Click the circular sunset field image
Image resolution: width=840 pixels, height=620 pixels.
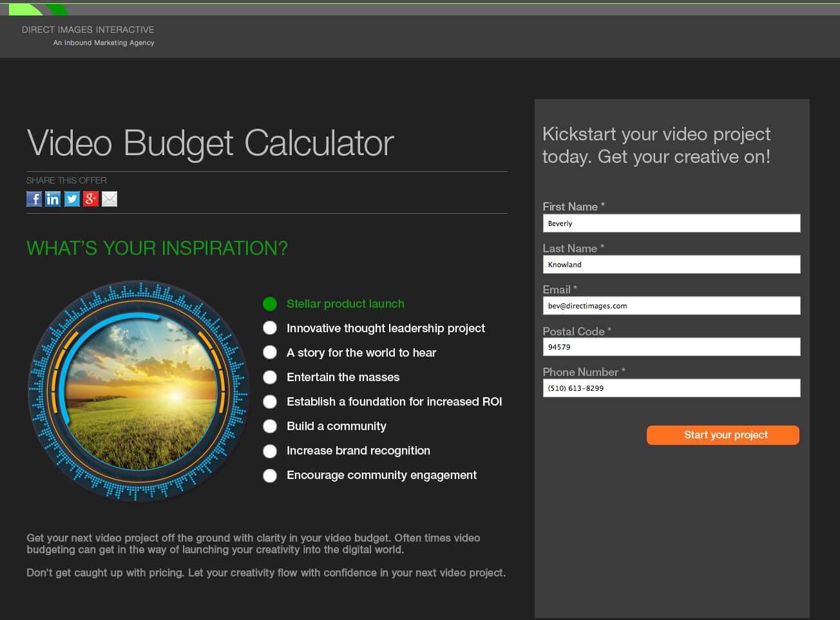(x=139, y=391)
